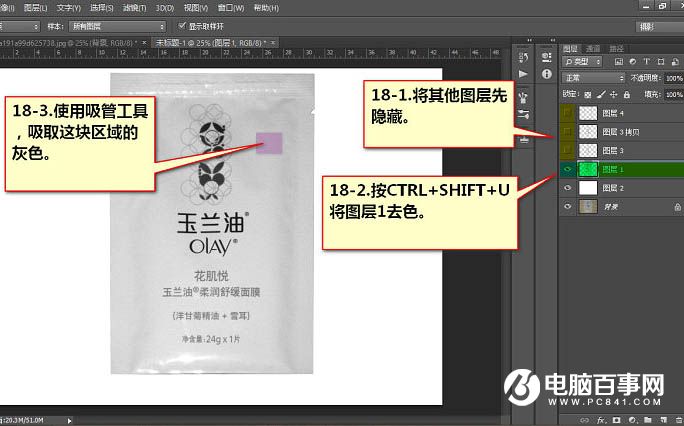This screenshot has width=684, height=426.
Task: Create new group folder icon
Action: pyautogui.click(x=647, y=420)
